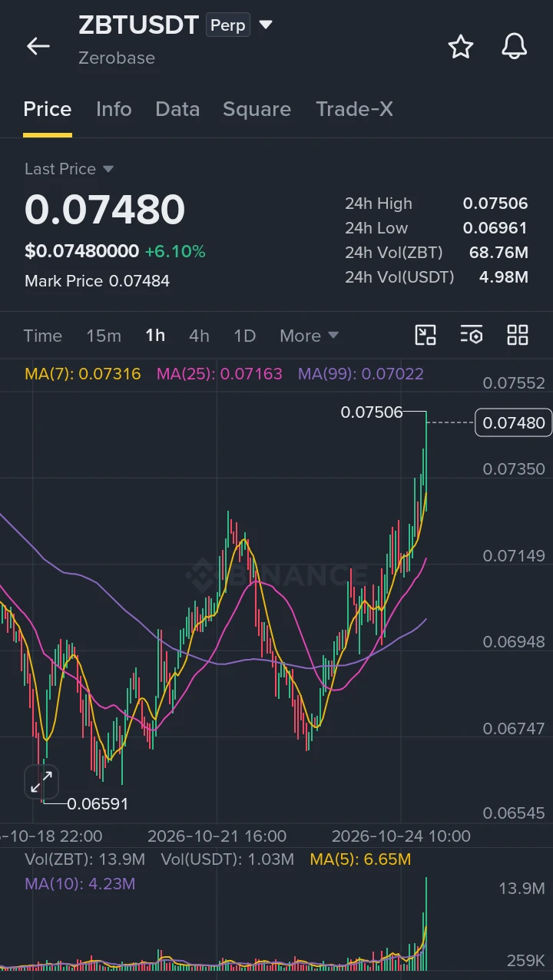Switch to the Info tab
553x980 pixels.
coord(114,109)
